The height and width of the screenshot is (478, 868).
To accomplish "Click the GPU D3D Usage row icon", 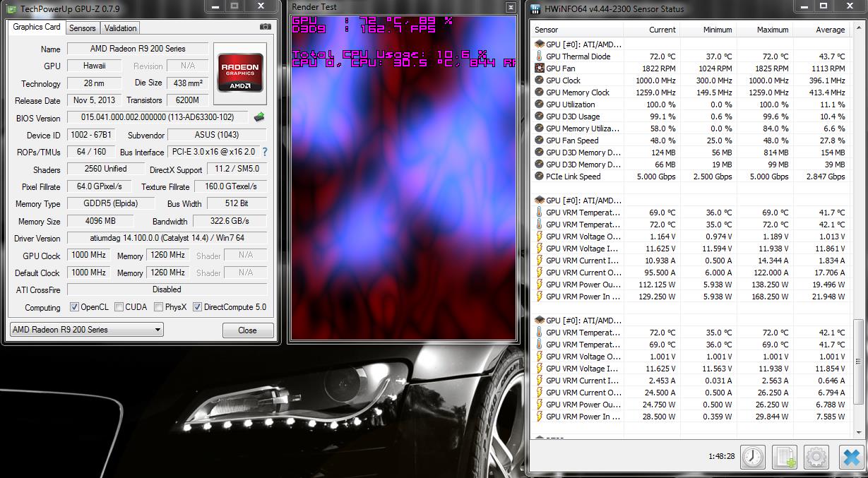I will coord(540,116).
